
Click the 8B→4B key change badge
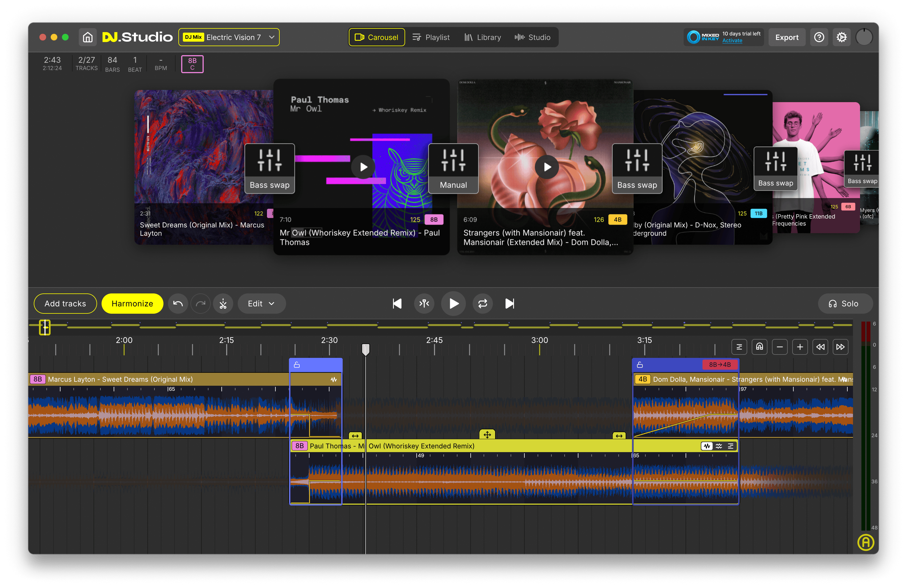pyautogui.click(x=720, y=365)
